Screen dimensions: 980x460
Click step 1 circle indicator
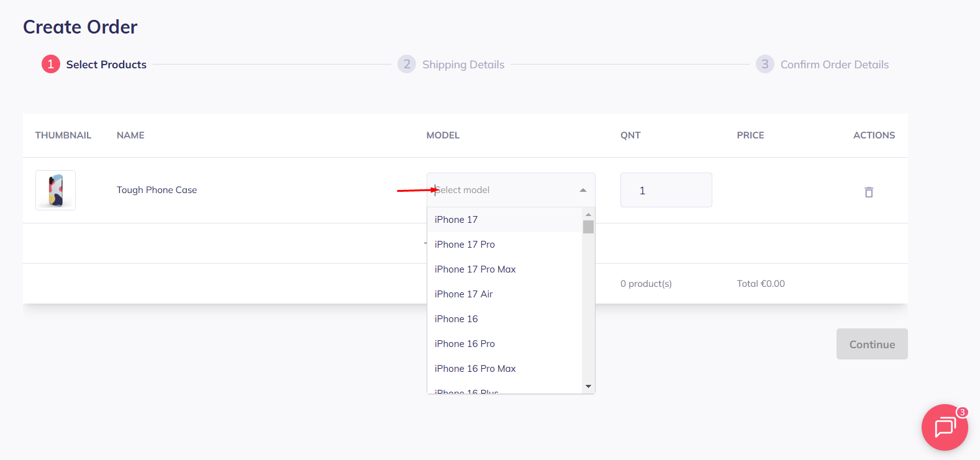tap(51, 64)
